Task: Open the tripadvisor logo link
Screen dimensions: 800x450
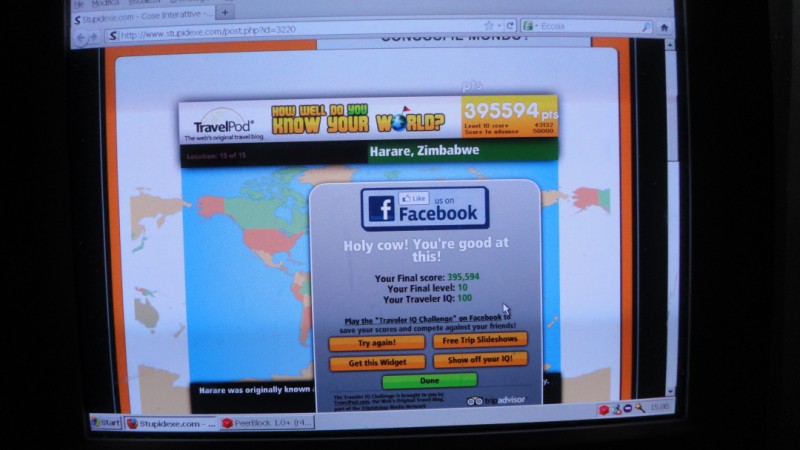Action: point(495,401)
